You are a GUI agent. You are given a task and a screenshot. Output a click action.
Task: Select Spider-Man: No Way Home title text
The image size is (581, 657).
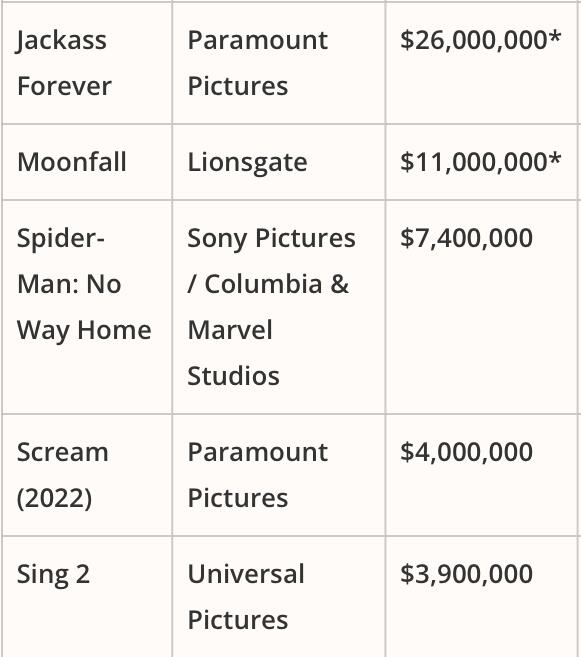click(84, 284)
